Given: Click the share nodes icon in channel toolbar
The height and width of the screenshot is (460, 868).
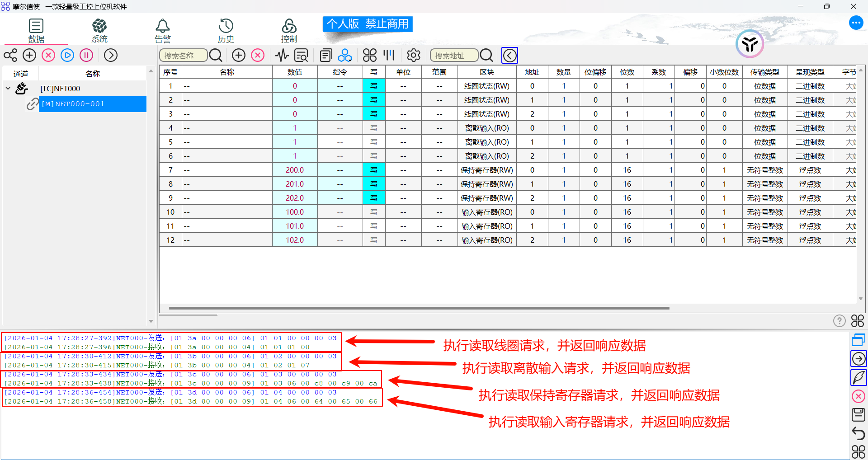Looking at the screenshot, I should coord(10,55).
